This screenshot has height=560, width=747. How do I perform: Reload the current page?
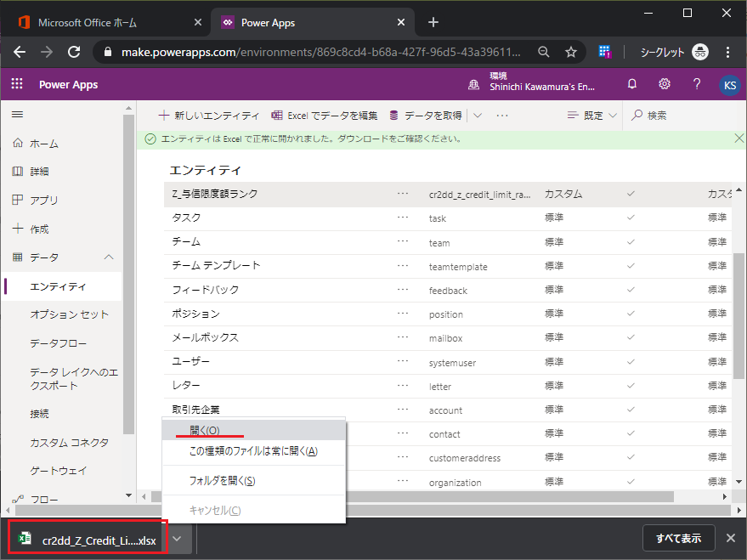tap(74, 52)
